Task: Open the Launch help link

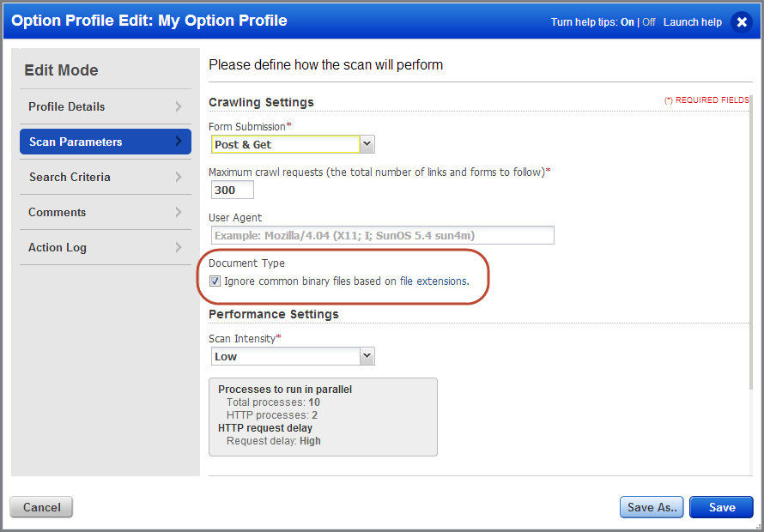Action: point(693,22)
